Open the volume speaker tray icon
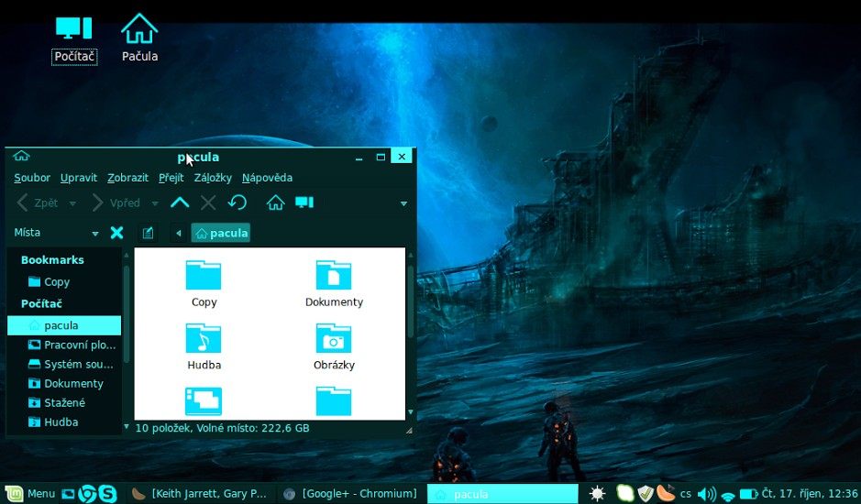 (706, 494)
